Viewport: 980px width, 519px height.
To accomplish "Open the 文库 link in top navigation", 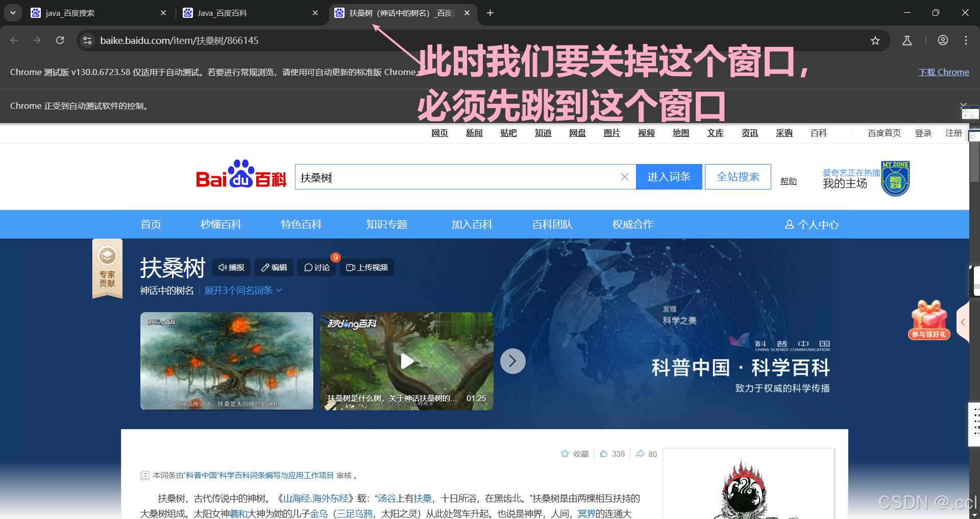I will (x=715, y=133).
